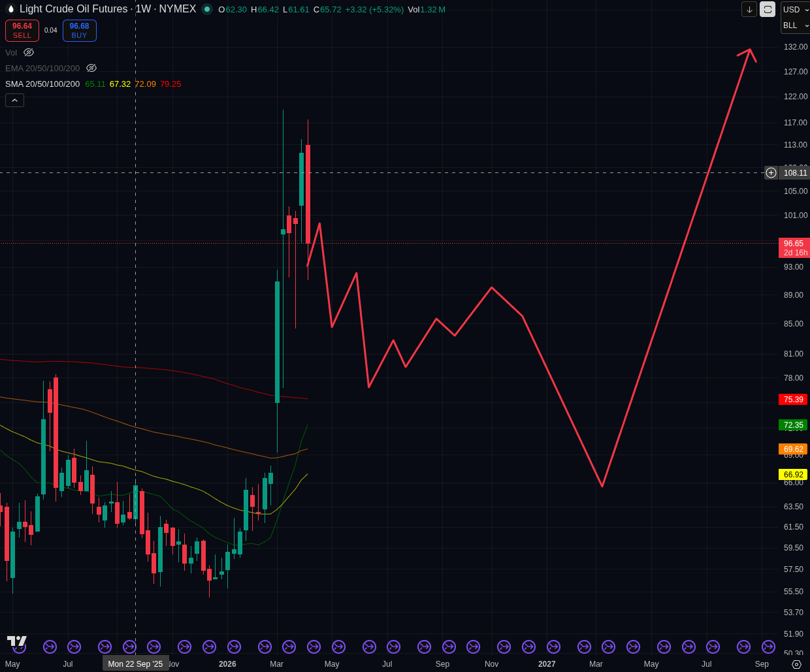Click the 108.11 crosshair price label
The image size is (810, 672).
point(795,172)
